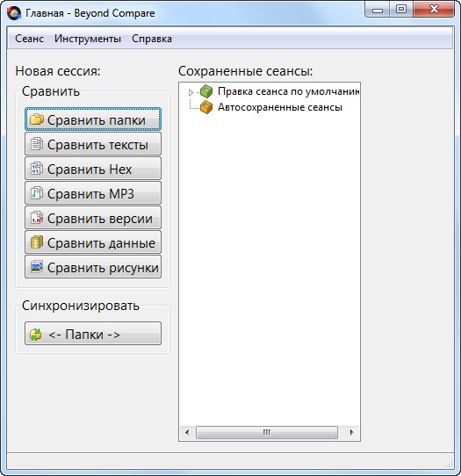This screenshot has width=461, height=476.
Task: Click the music note icon on Сравнить MP3
Action: coord(37,193)
